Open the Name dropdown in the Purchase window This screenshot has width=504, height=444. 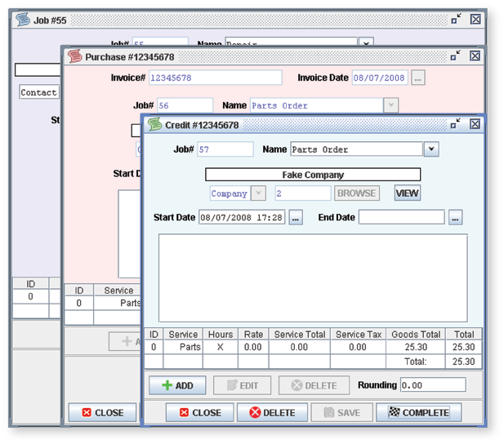390,105
